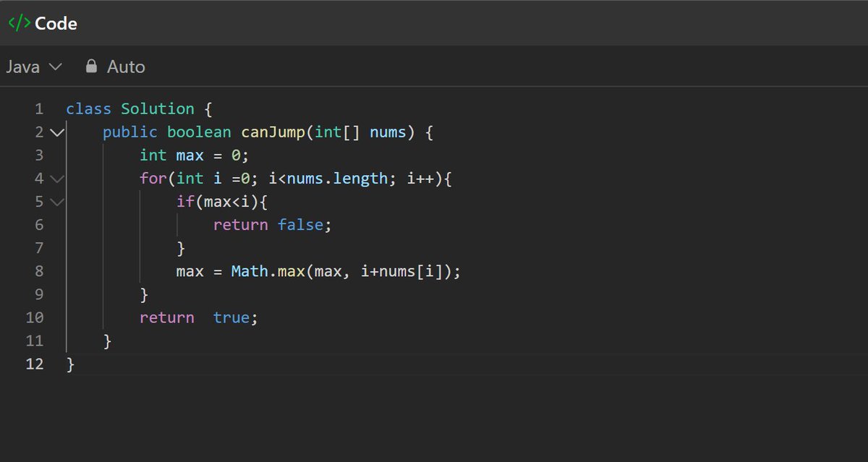Collapse the if block fold arrow on line 5
868x462 pixels.
(x=57, y=202)
